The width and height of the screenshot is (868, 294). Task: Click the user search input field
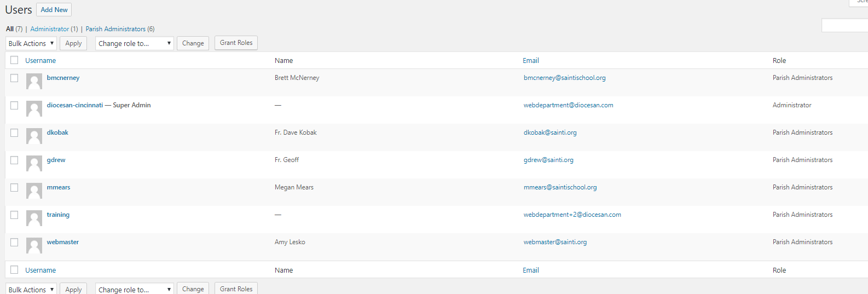(x=844, y=25)
